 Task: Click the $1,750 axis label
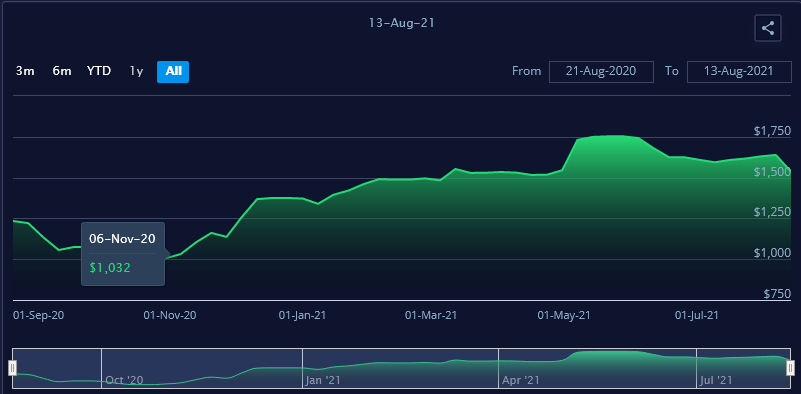tap(772, 131)
